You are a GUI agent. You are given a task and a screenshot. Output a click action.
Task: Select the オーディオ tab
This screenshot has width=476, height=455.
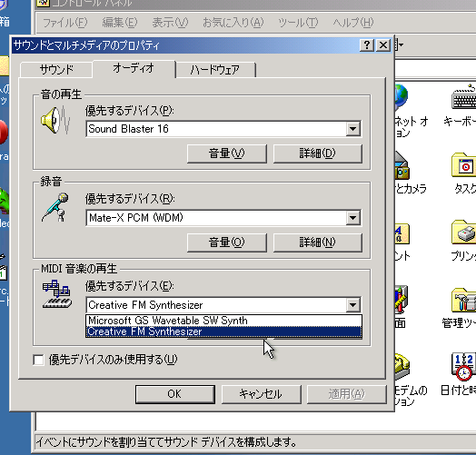tap(134, 69)
